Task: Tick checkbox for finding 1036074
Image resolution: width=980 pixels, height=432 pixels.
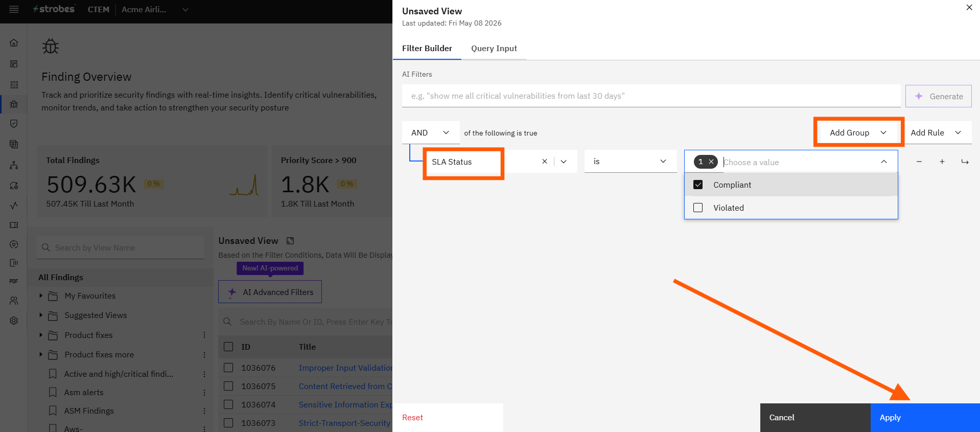Action: [228, 404]
